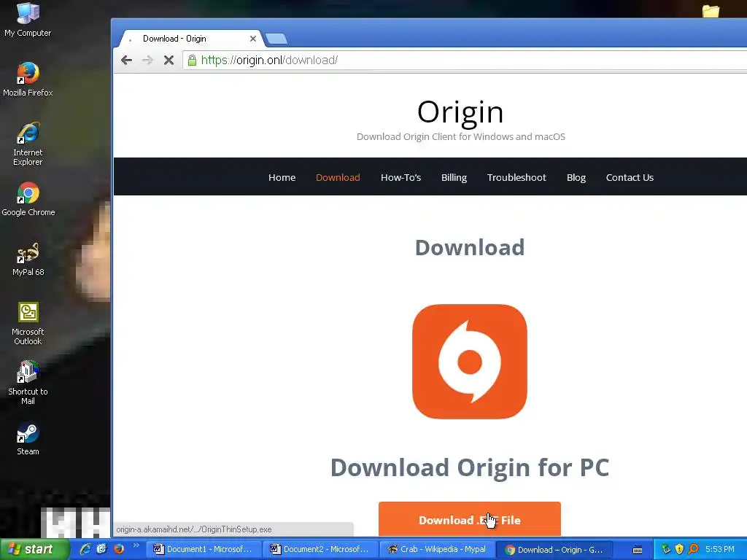Launch Steam from desktop
This screenshot has width=747, height=560.
click(28, 438)
